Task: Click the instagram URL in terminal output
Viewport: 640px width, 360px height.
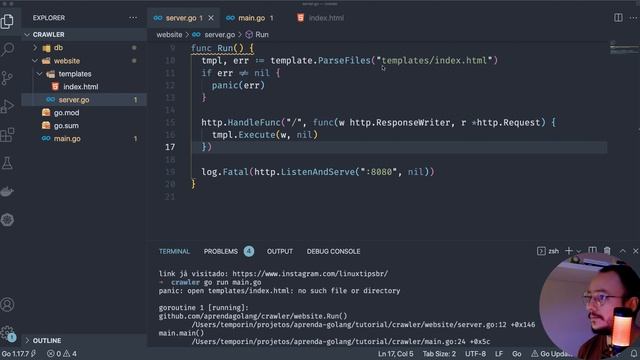Action: click(310, 274)
